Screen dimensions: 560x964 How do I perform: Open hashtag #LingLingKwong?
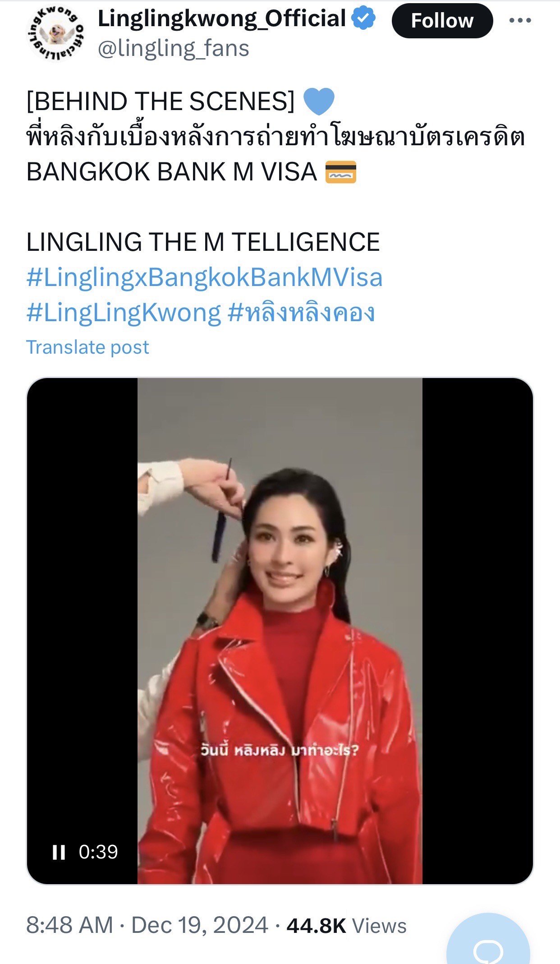[124, 312]
